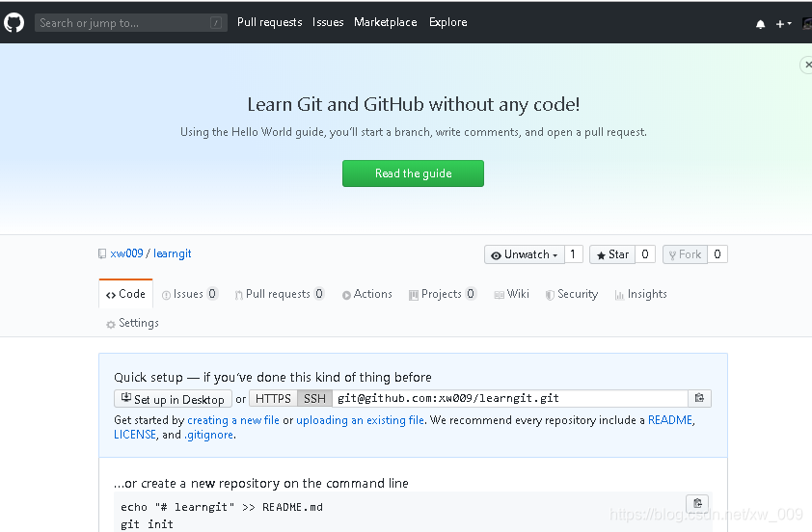Open the notifications bell icon
Image resolution: width=812 pixels, height=532 pixels.
[x=760, y=24]
